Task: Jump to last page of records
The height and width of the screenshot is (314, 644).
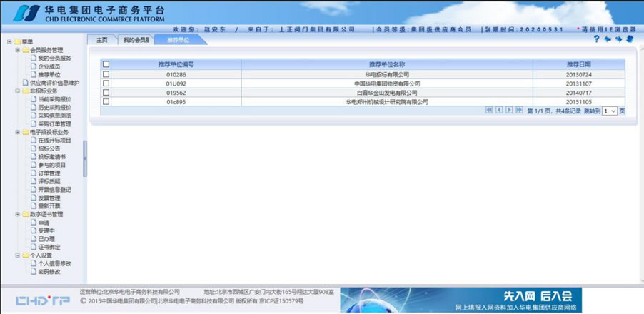Action: [x=519, y=110]
